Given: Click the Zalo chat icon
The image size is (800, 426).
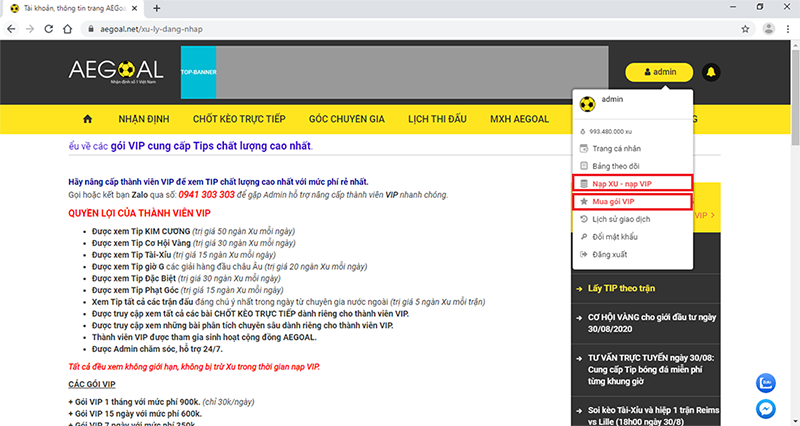Looking at the screenshot, I should pos(765,382).
